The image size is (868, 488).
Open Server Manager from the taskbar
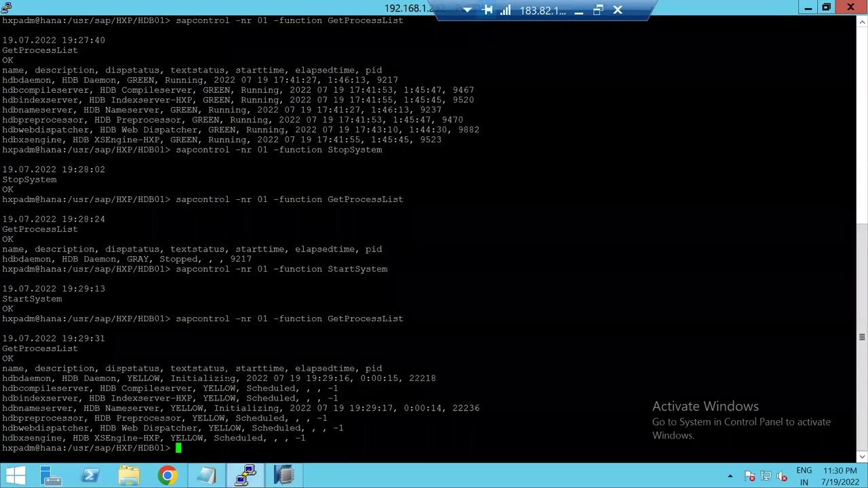tap(51, 475)
